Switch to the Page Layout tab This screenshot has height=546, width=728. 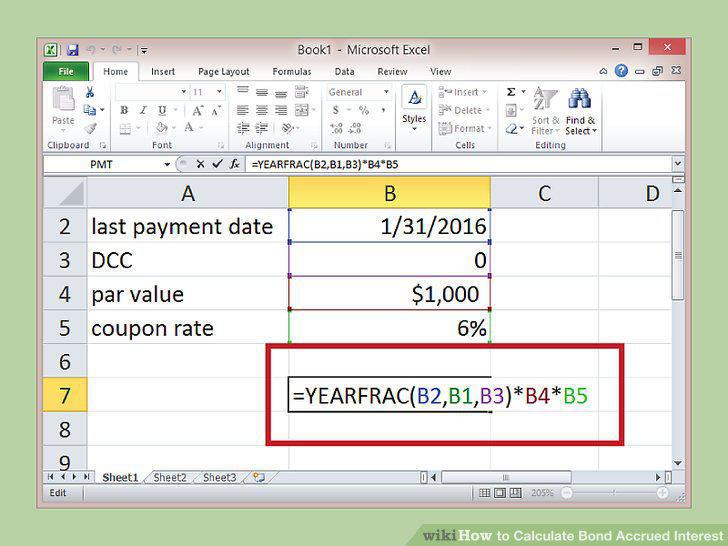(223, 72)
